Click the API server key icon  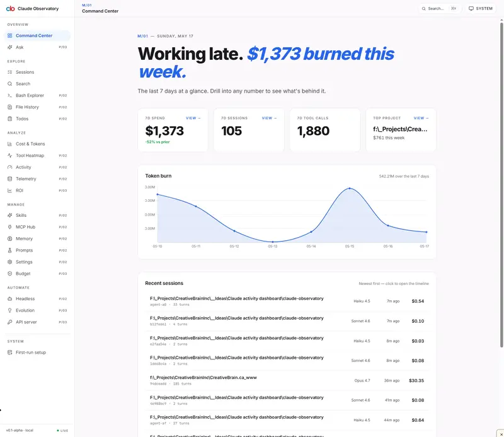pos(9,322)
